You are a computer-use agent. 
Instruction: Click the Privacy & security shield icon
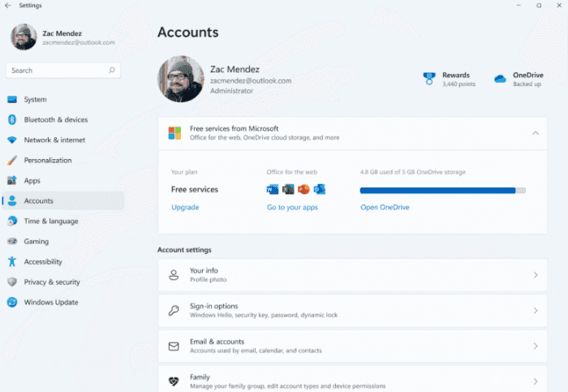12,282
